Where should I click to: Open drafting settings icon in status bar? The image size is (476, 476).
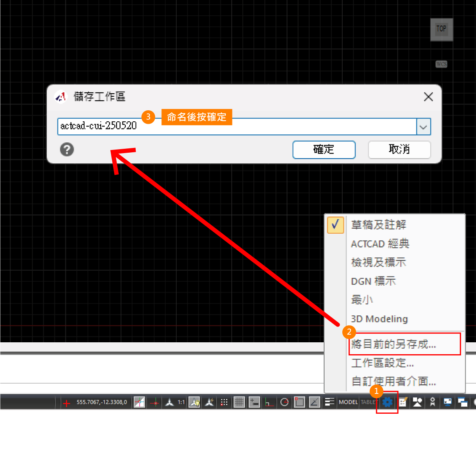pyautogui.click(x=139, y=402)
